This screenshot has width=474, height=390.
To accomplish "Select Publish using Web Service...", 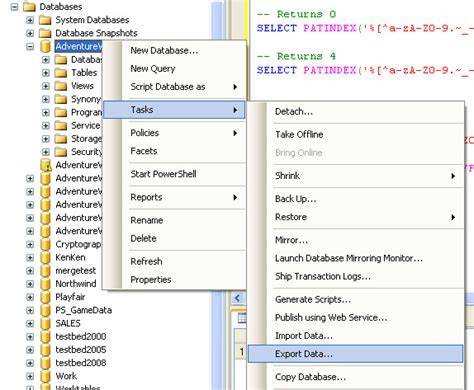I will click(356, 318).
